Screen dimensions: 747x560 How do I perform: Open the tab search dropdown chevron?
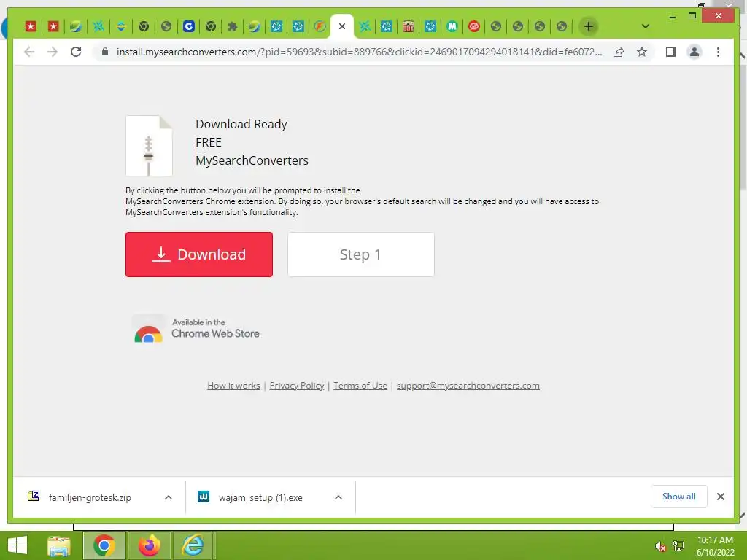(645, 26)
